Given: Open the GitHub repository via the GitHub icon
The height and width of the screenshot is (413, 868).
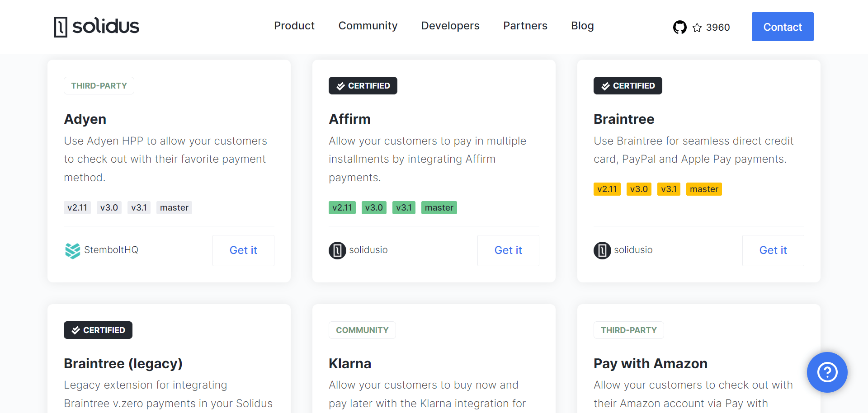Looking at the screenshot, I should point(679,27).
